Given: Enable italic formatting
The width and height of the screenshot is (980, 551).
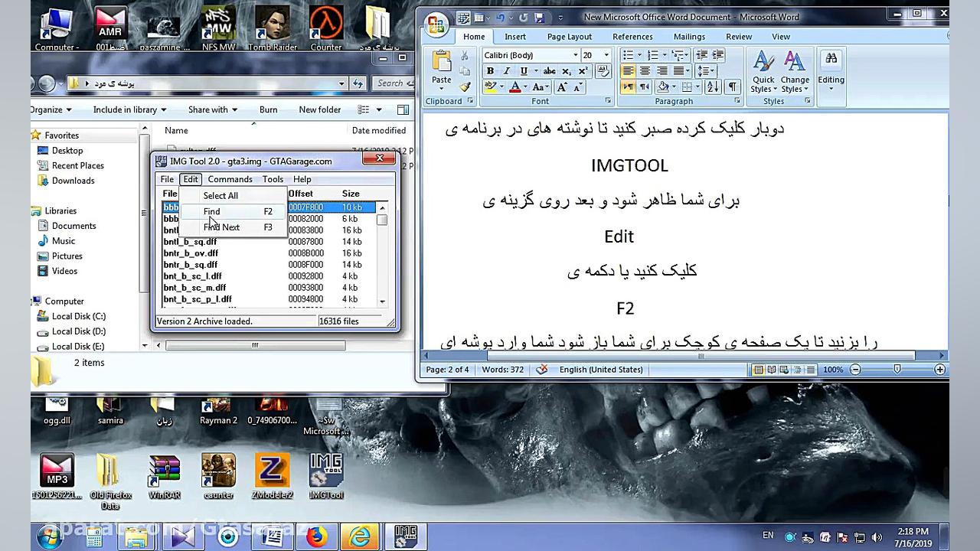Looking at the screenshot, I should click(x=506, y=71).
